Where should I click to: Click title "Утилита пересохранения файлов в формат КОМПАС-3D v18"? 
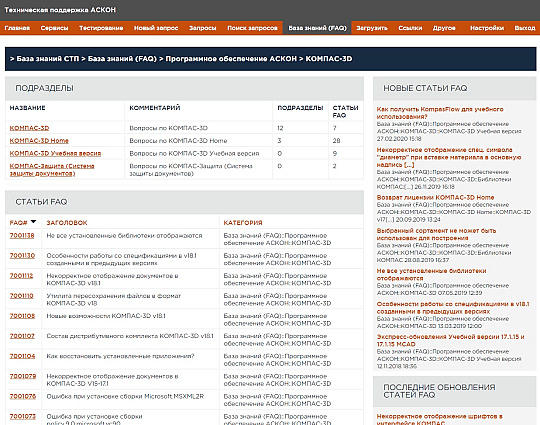pos(114,299)
